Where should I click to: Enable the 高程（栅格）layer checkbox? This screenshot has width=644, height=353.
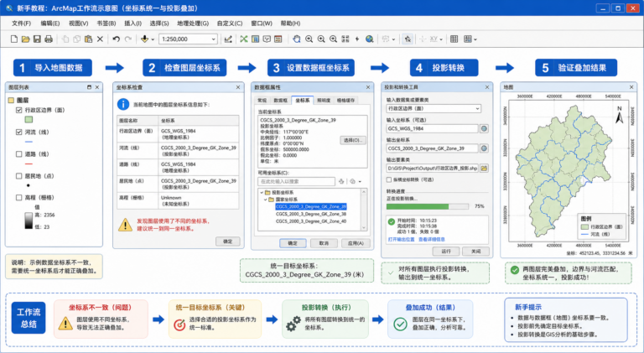[19, 197]
